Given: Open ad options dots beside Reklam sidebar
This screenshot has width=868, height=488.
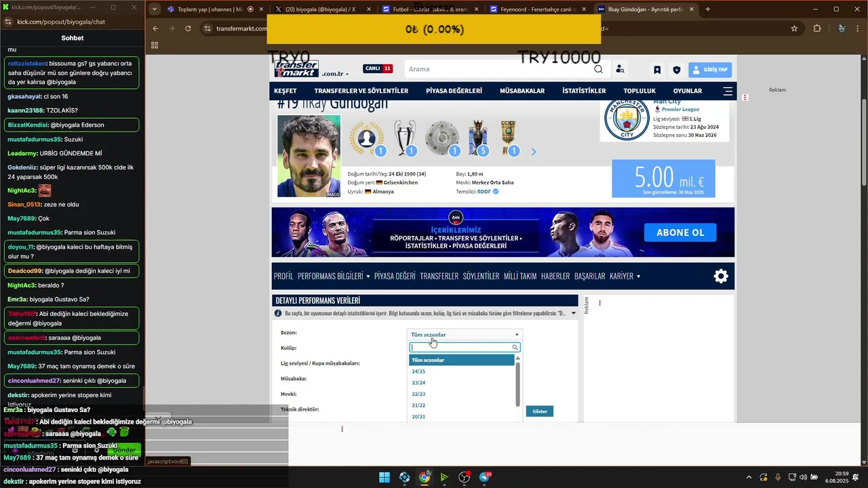Looking at the screenshot, I should coord(599,303).
